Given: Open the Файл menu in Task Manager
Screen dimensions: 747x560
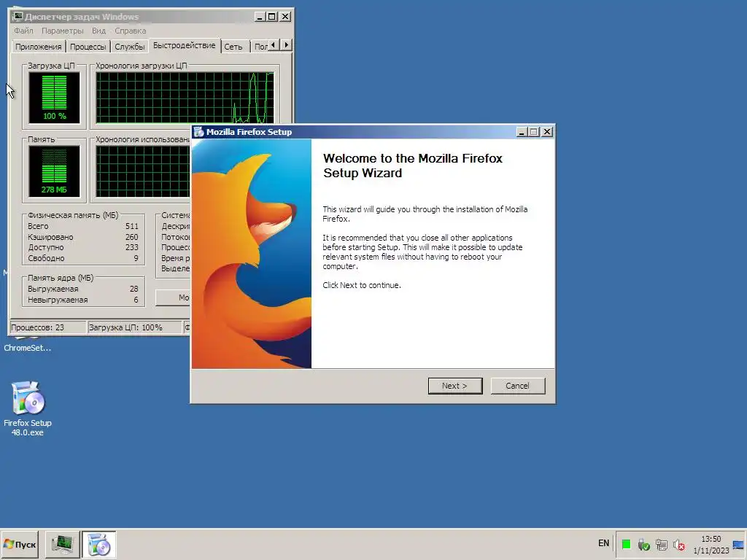Looking at the screenshot, I should [24, 31].
